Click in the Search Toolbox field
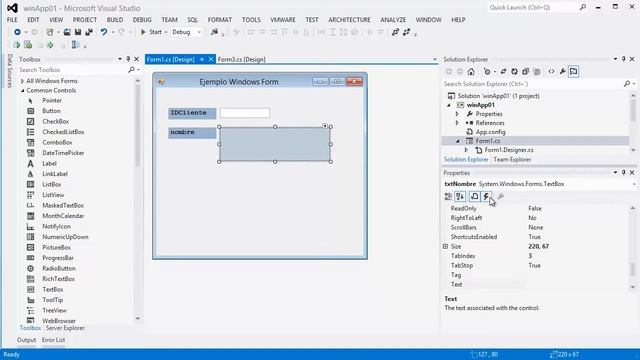Image resolution: width=640 pixels, height=360 pixels. [x=73, y=70]
